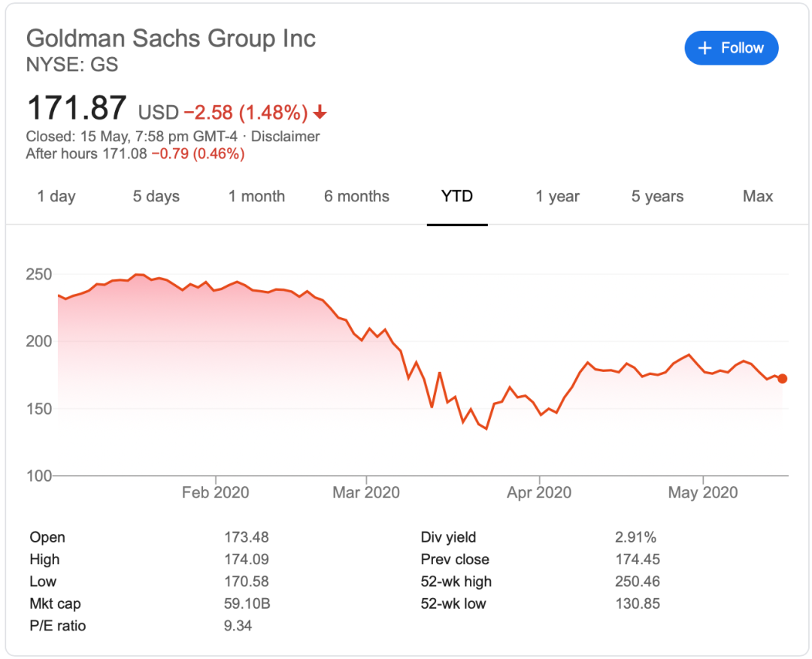Click the YTD tab
The image size is (812, 659).
click(x=457, y=197)
